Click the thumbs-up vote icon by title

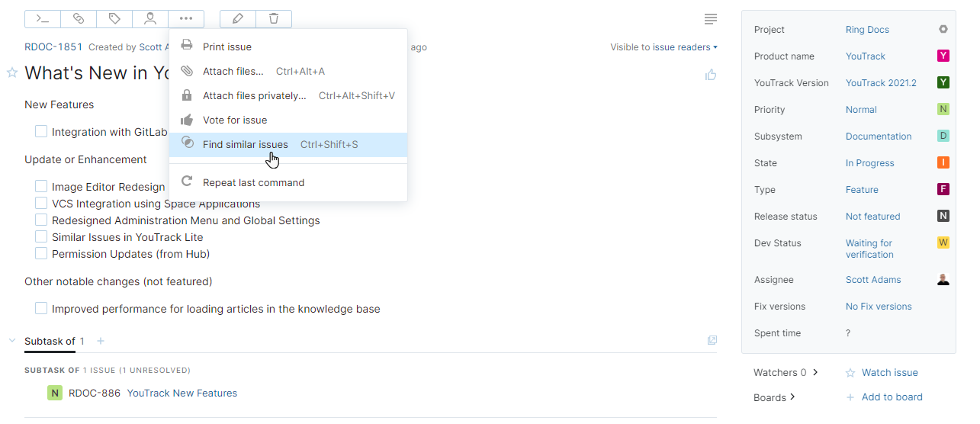point(711,74)
